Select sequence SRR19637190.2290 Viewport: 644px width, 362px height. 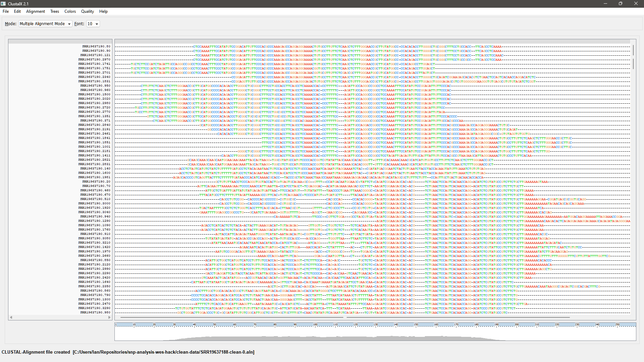pyautogui.click(x=94, y=273)
